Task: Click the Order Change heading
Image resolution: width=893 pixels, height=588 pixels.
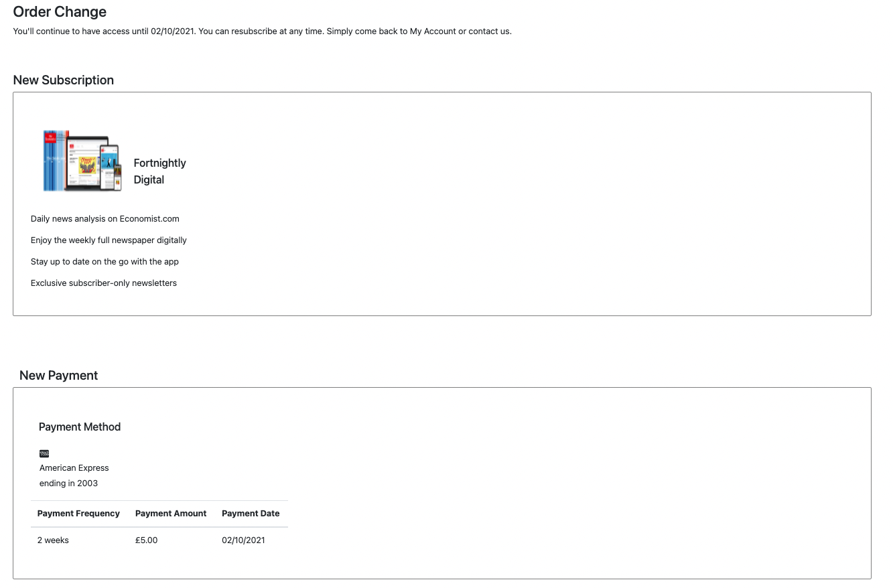Action: click(60, 12)
